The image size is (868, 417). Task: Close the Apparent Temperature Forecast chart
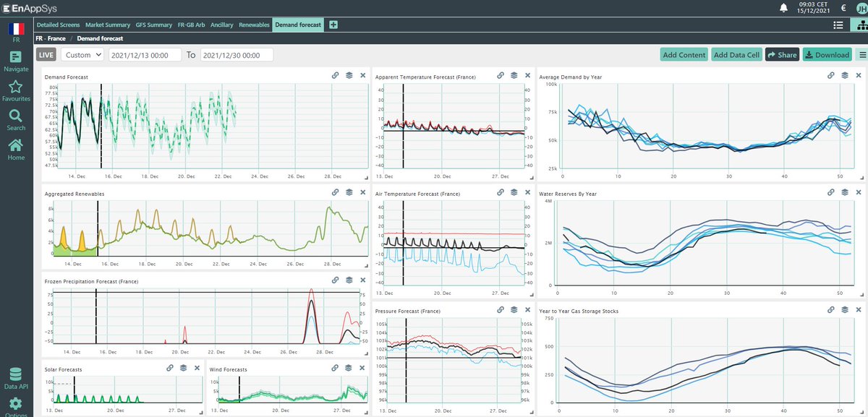tap(527, 75)
